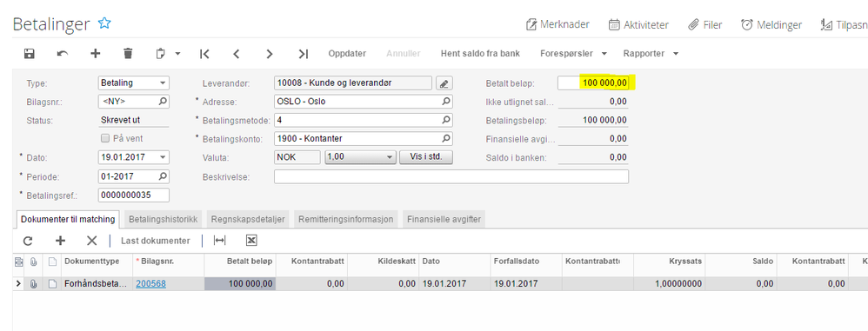Go to the first record
Screen dimensions: 868x331
point(204,54)
